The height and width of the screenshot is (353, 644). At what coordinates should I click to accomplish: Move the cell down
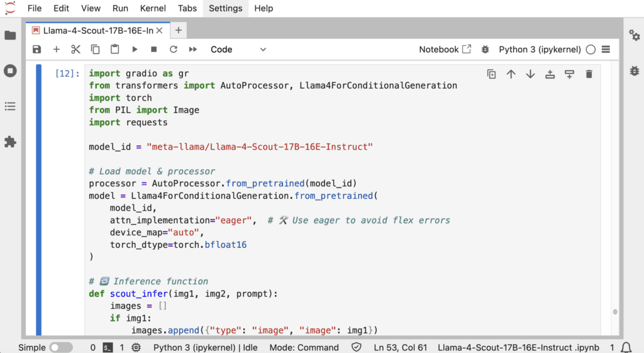click(x=530, y=74)
